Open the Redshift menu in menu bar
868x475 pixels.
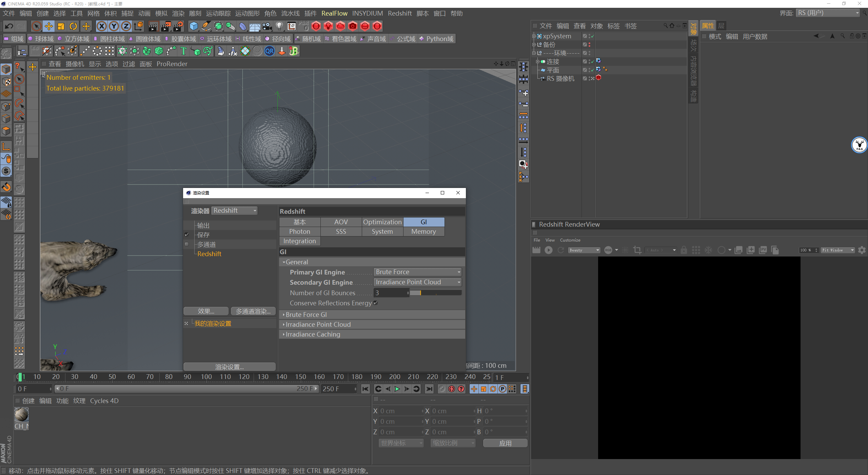(399, 13)
